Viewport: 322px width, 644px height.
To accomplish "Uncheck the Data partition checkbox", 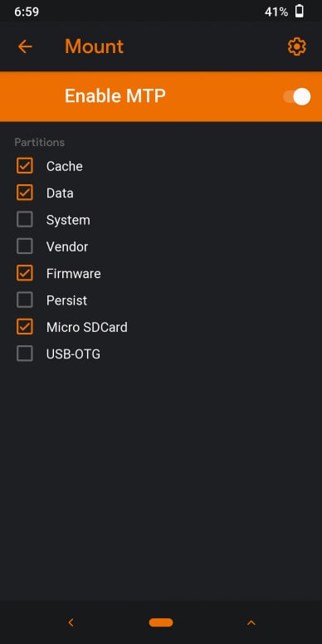I will coord(25,193).
